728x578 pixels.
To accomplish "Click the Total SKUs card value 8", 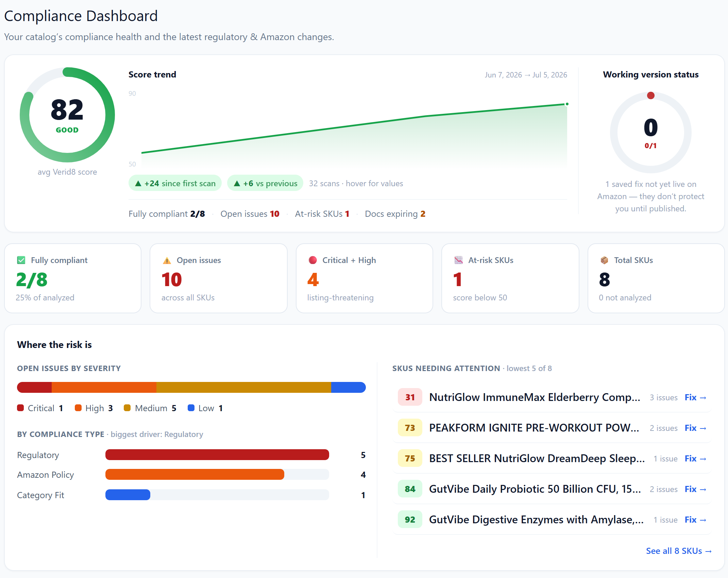I will click(605, 280).
